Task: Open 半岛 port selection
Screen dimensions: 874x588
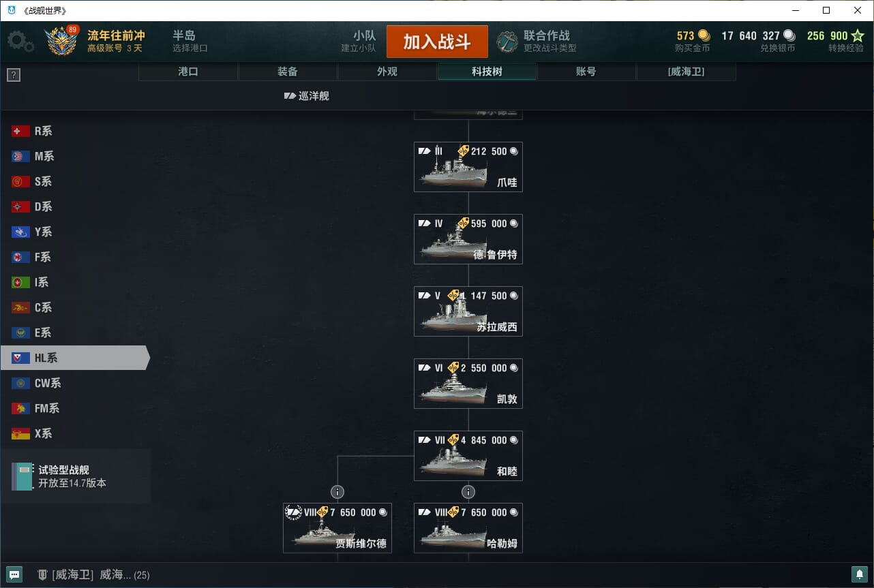Action: pyautogui.click(x=190, y=42)
